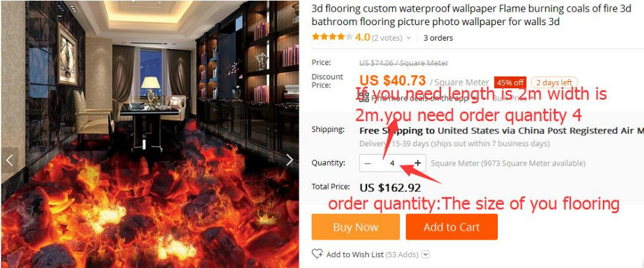Expand the votes rating breakdown arrow
This screenshot has height=268, width=644.
pyautogui.click(x=409, y=38)
